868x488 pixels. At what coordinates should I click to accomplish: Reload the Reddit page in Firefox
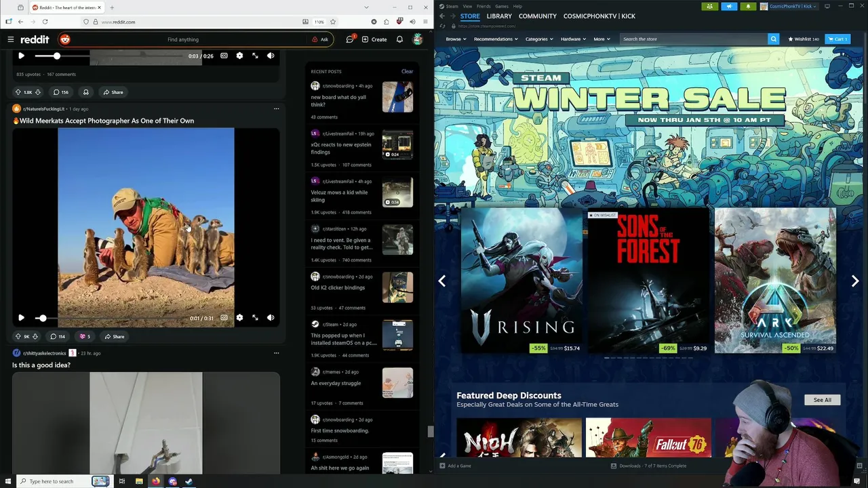pyautogui.click(x=45, y=22)
